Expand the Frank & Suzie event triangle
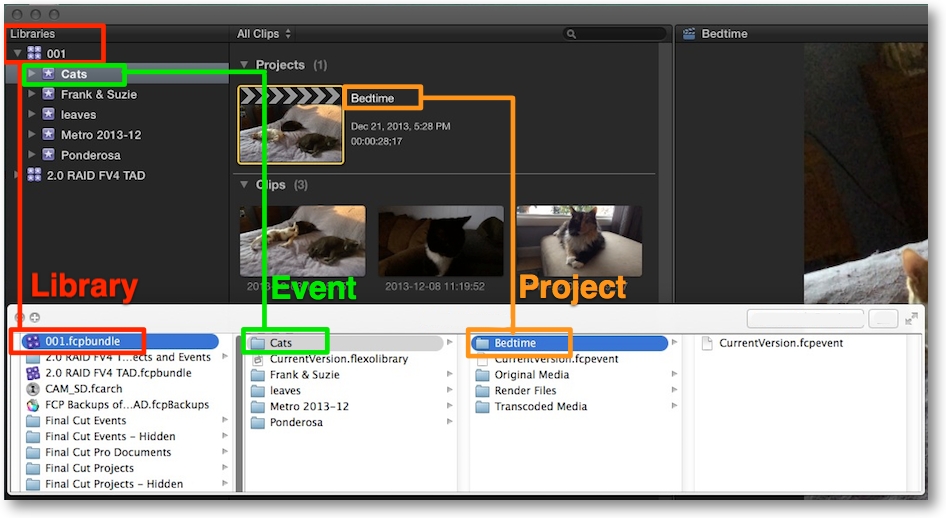Image resolution: width=947 pixels, height=519 pixels. [32, 94]
